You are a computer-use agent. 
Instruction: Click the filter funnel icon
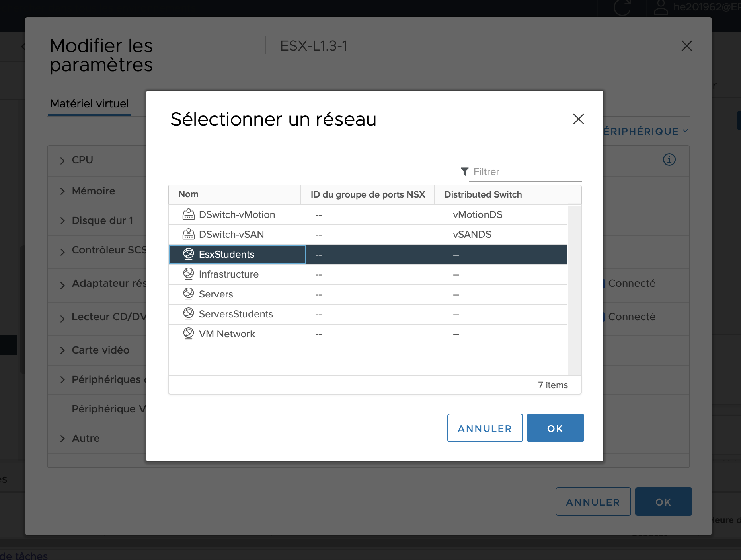coord(464,171)
